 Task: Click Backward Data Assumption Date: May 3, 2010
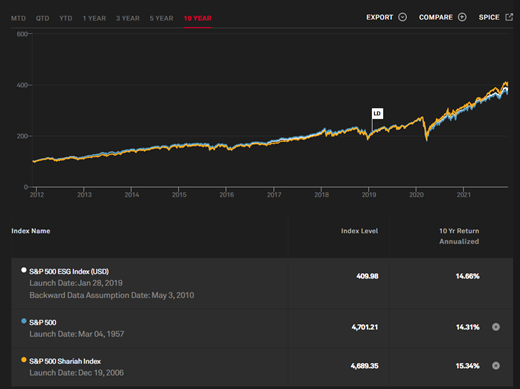click(112, 295)
